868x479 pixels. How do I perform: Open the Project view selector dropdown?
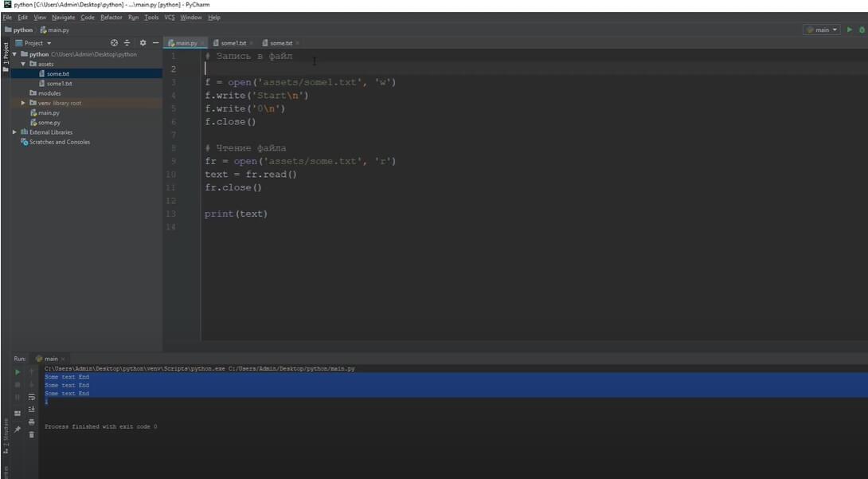[x=33, y=42]
